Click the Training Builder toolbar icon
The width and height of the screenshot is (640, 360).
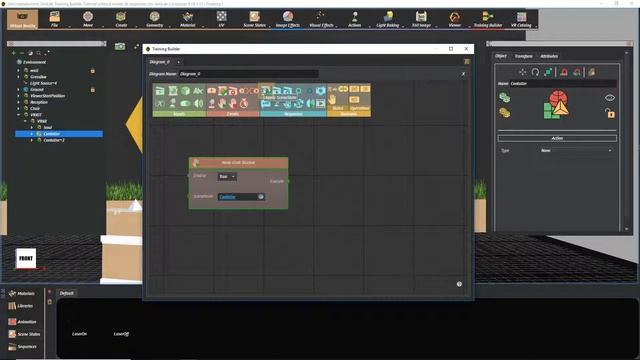coord(488,19)
